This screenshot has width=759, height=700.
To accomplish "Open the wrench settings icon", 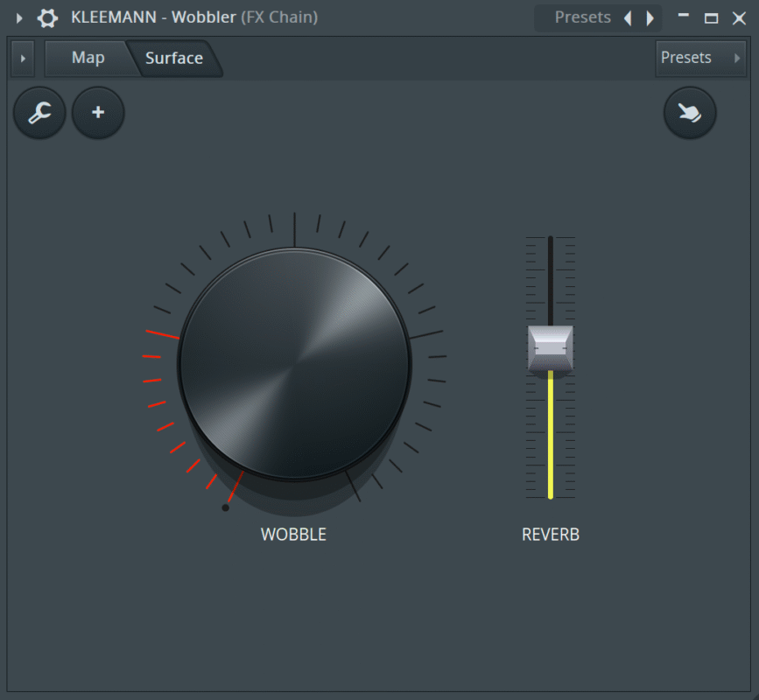I will tap(39, 113).
